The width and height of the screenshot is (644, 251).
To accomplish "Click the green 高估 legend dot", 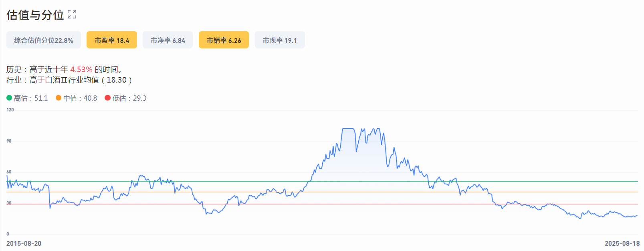I will [x=9, y=98].
